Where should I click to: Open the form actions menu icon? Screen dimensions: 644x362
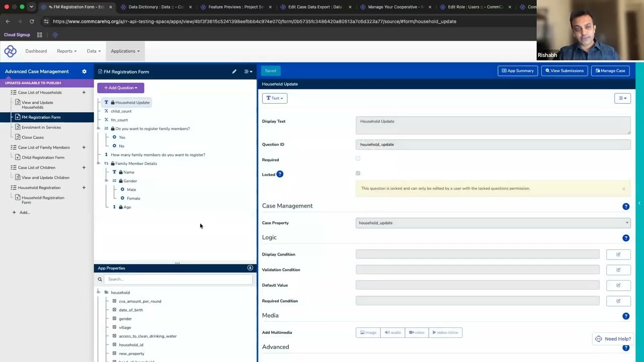[248, 71]
